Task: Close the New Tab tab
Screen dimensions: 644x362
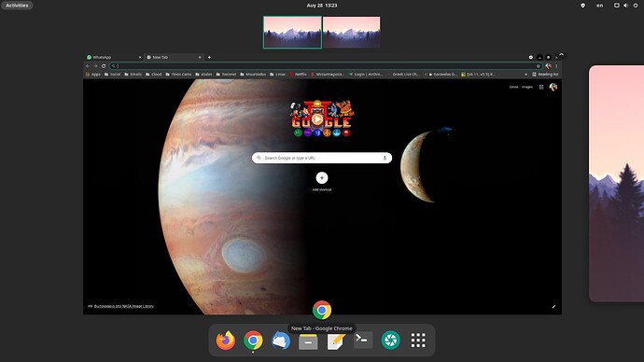Action: 200,58
